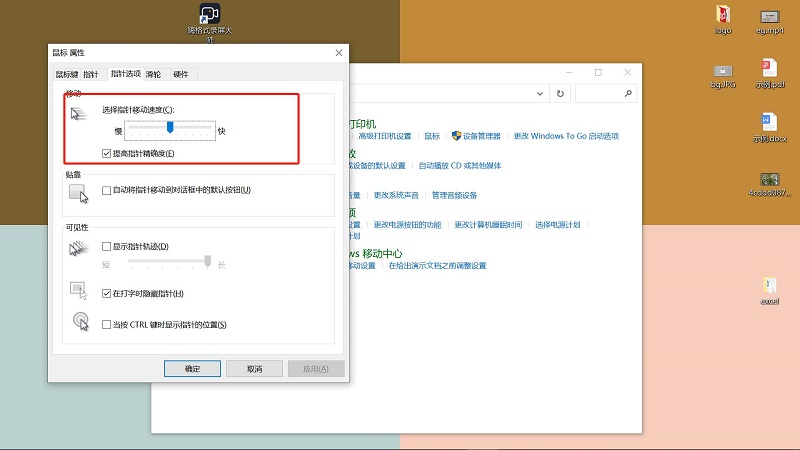Open the logo file on desktop

click(722, 15)
